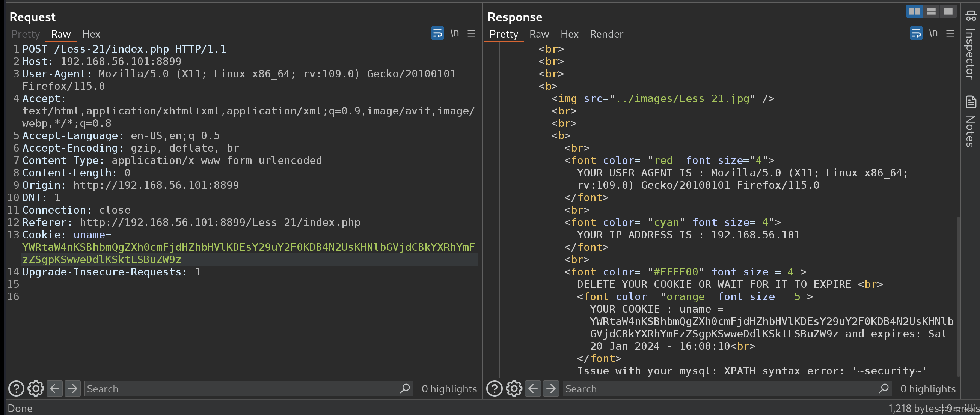980x415 pixels.
Task: Toggle word wrap in Request pane
Action: (x=437, y=33)
